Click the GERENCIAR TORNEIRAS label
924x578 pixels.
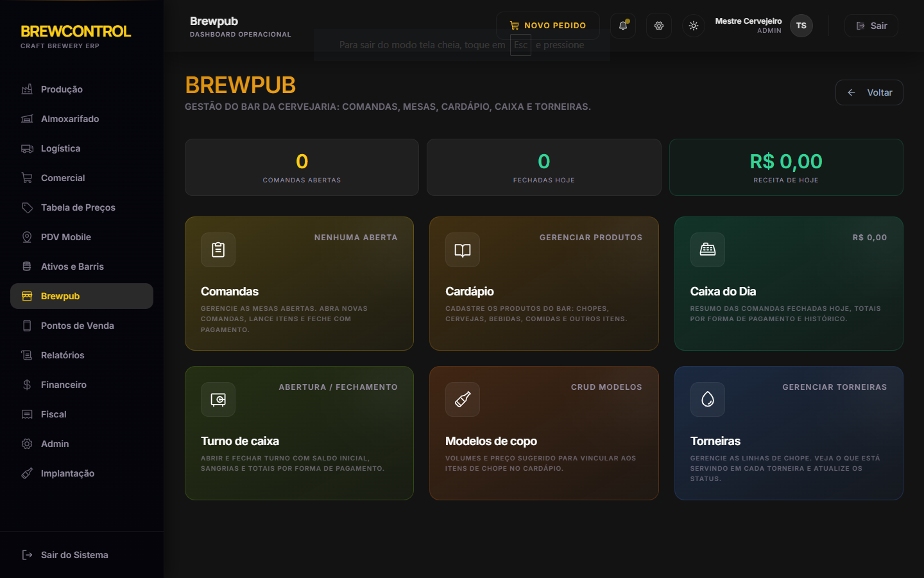(835, 387)
